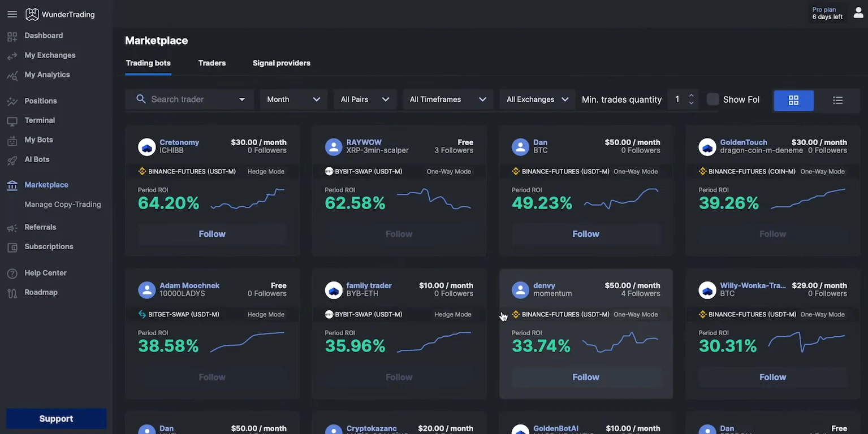
Task: Expand the All Exchanges dropdown
Action: point(537,99)
